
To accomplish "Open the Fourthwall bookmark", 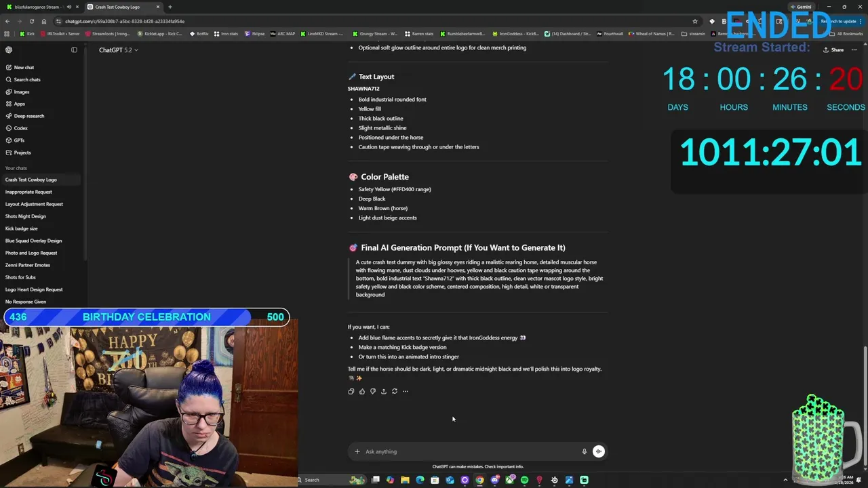I will click(610, 33).
